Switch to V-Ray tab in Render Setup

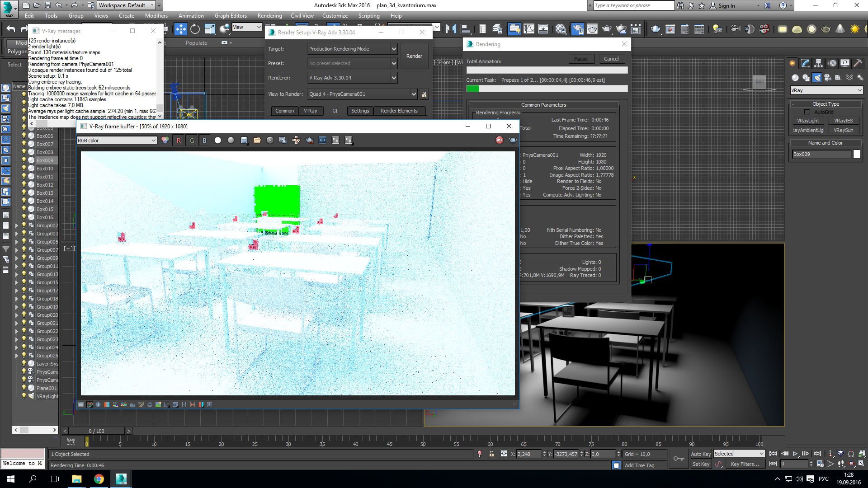(x=310, y=111)
